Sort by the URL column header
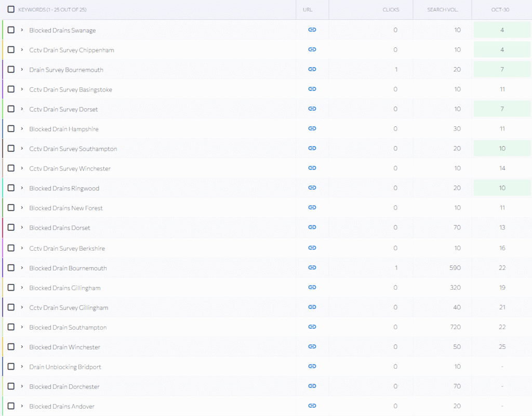 [x=308, y=9]
